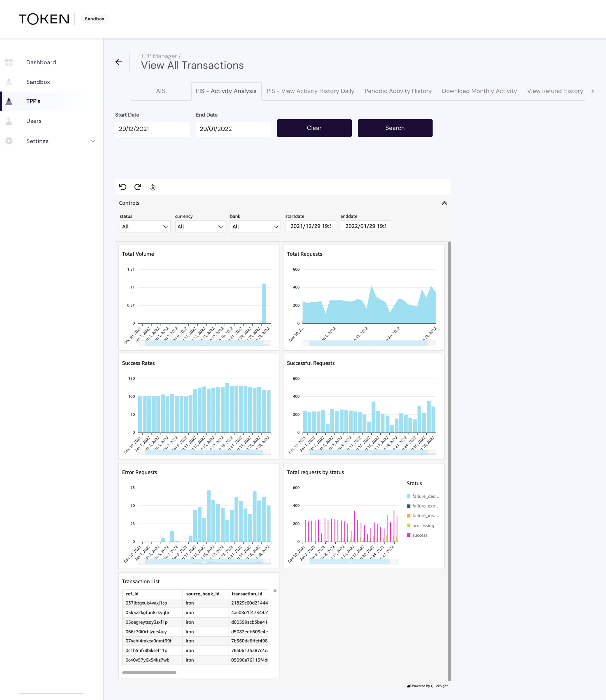The width and height of the screenshot is (606, 700).
Task: Open Periodic Activity History tab
Action: [398, 91]
